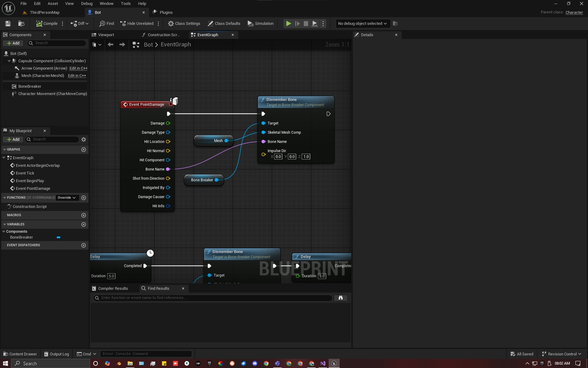Screen dimensions: 588x368
Task: Toggle Hide Unrelated nodes
Action: (137, 23)
